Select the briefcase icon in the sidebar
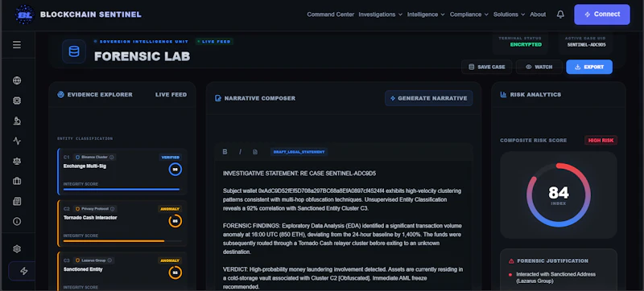 (x=17, y=181)
